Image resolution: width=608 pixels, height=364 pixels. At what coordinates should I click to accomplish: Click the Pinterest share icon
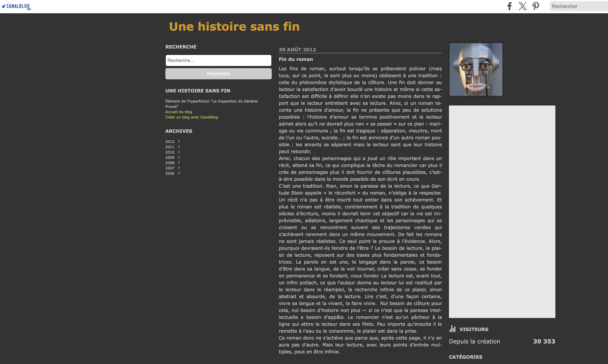click(536, 6)
